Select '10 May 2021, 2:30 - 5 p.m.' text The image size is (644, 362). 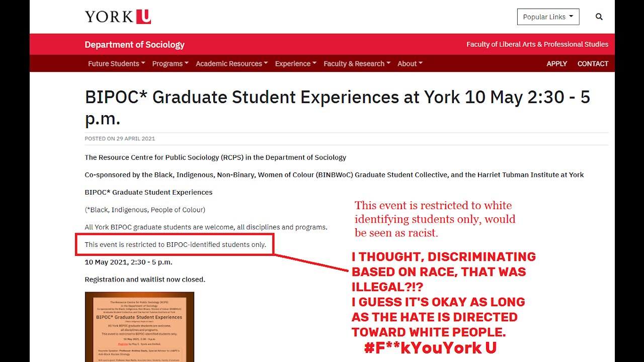tap(128, 262)
